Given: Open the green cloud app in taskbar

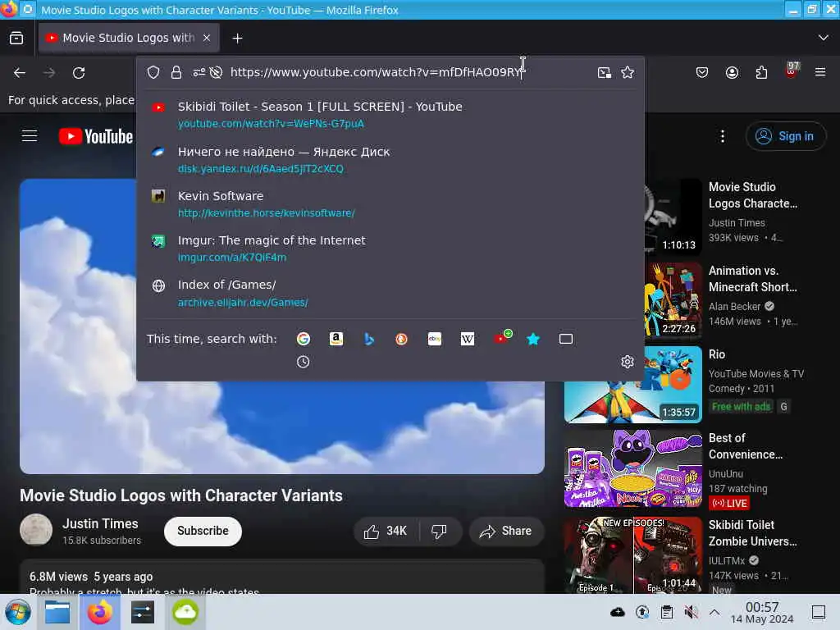Looking at the screenshot, I should [185, 612].
